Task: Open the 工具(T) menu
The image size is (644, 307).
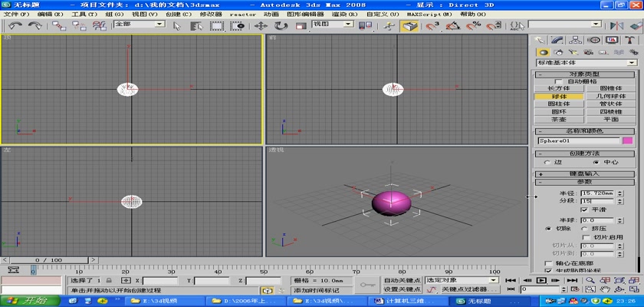Action: 84,14
